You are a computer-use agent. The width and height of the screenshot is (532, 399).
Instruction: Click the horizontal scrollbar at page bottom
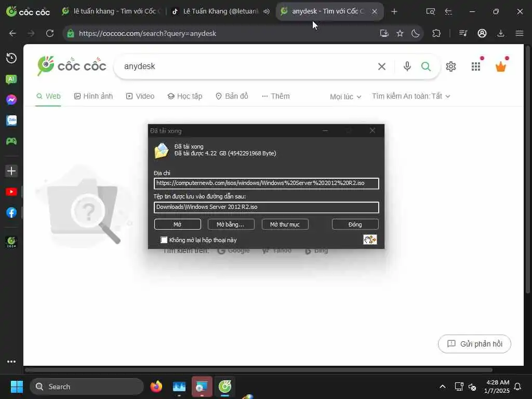tap(259, 370)
